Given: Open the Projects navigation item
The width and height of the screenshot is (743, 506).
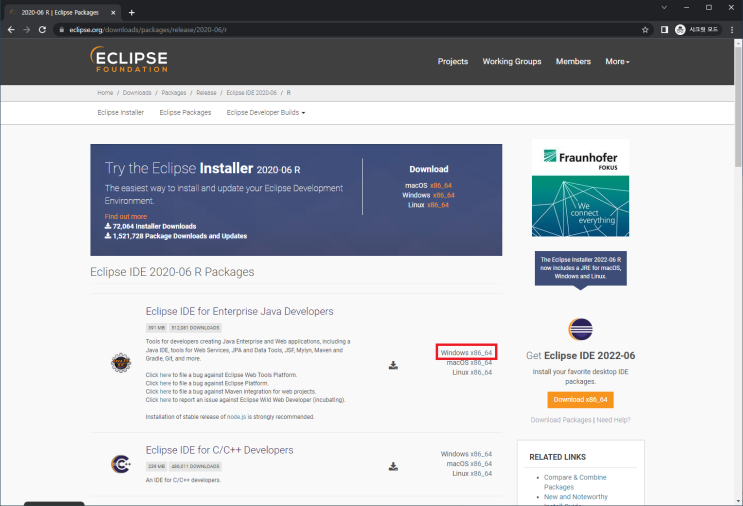Looking at the screenshot, I should pyautogui.click(x=453, y=61).
